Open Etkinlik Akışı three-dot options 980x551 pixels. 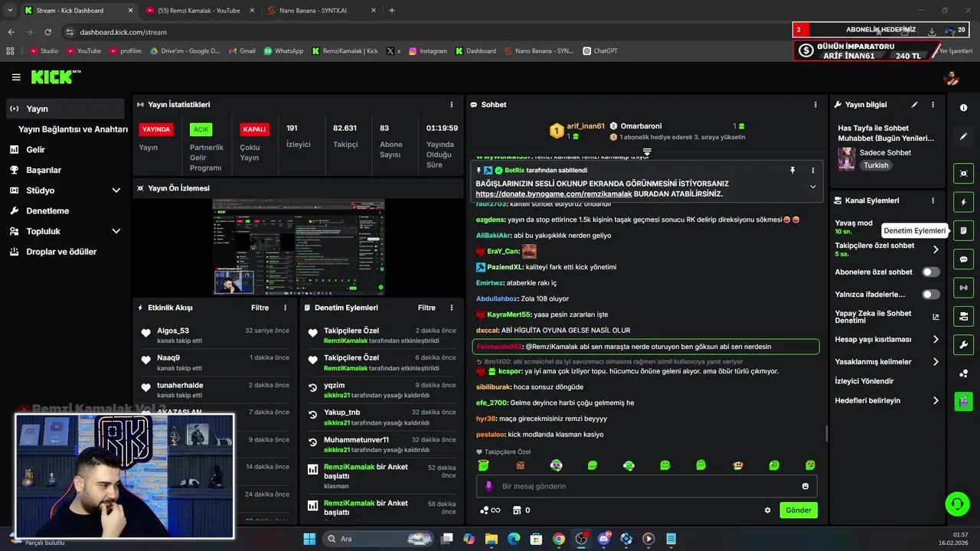coord(285,308)
